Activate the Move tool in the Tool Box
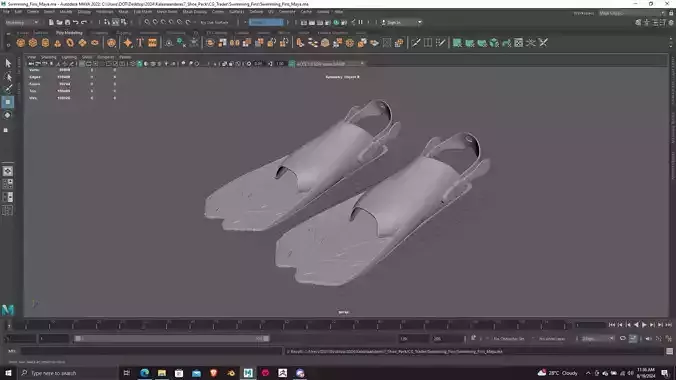Screen dimensions: 676x380 [8, 102]
